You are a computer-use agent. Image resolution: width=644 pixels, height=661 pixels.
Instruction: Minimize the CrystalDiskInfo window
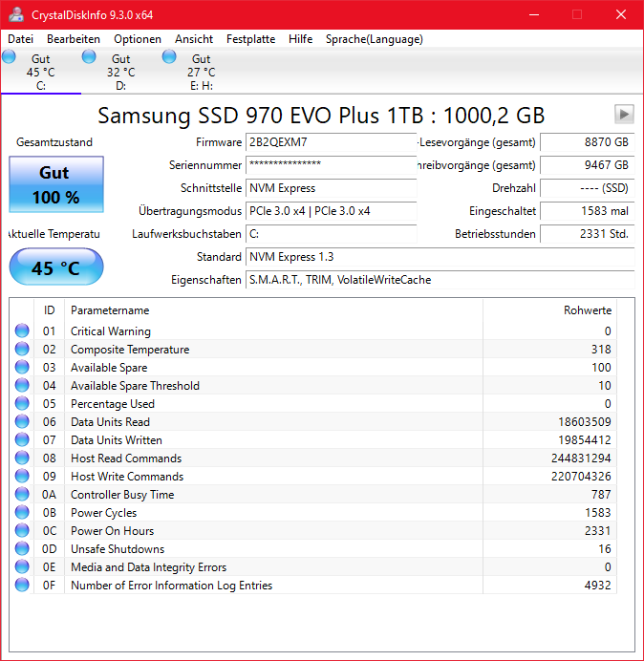pos(534,14)
